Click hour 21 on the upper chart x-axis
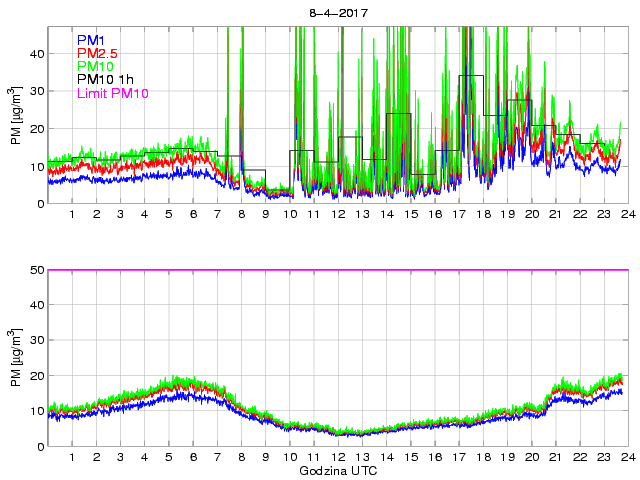The height and width of the screenshot is (480, 640). click(556, 215)
